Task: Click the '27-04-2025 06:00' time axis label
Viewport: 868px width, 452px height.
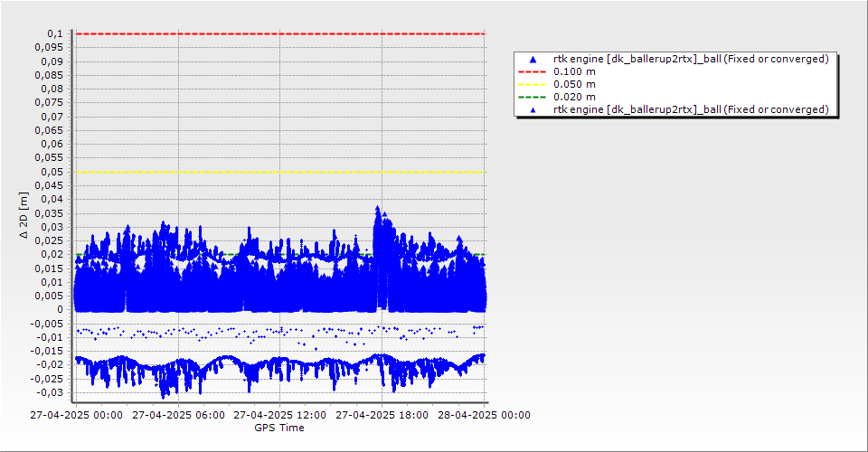Action: click(178, 415)
